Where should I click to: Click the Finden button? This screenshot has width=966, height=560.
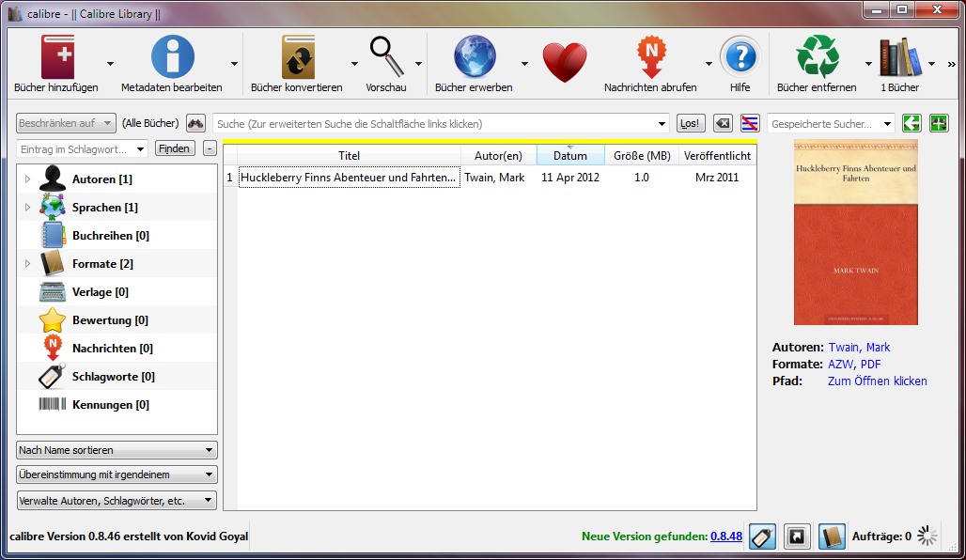click(175, 148)
